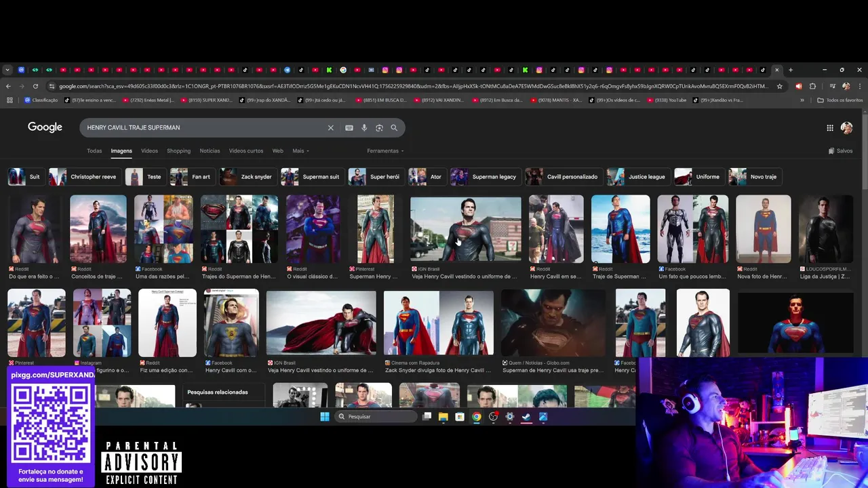Expand the Mais dropdown
Screen dimensions: 868x488
300,150
